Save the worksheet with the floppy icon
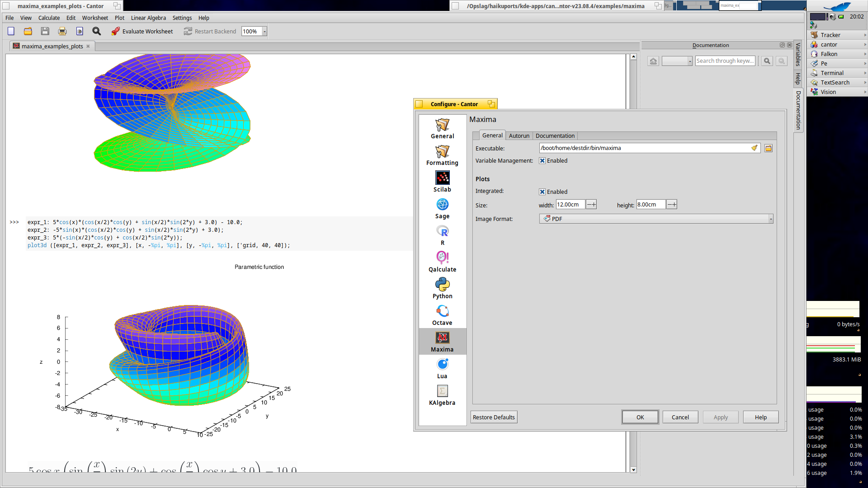 (x=45, y=31)
